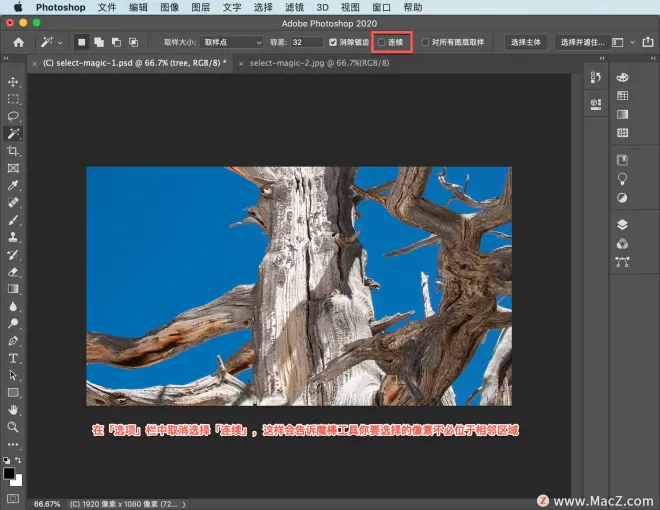Select the History Brush tool
The height and width of the screenshot is (510, 660).
[13, 254]
